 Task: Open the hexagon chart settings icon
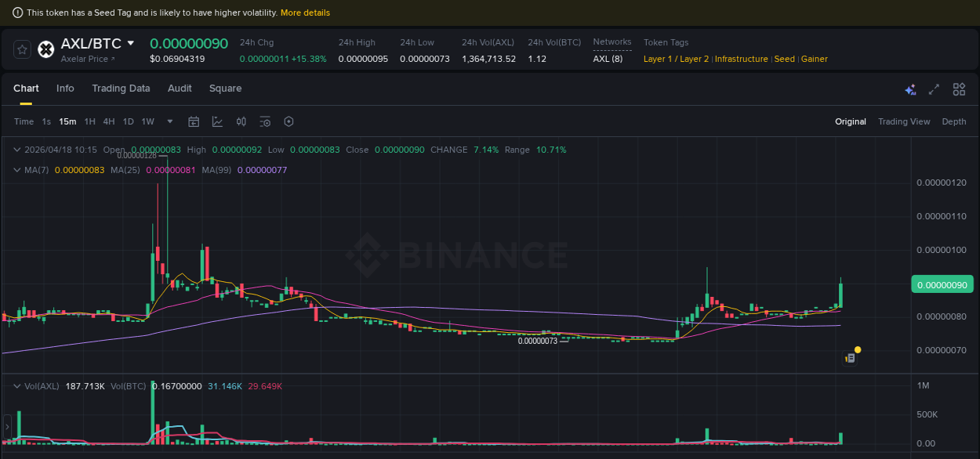(289, 121)
